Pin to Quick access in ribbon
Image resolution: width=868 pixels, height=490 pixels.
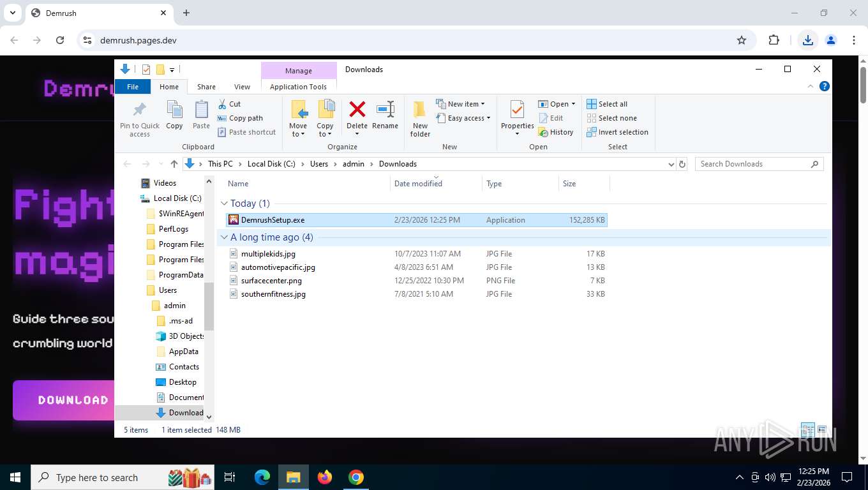[x=140, y=119]
